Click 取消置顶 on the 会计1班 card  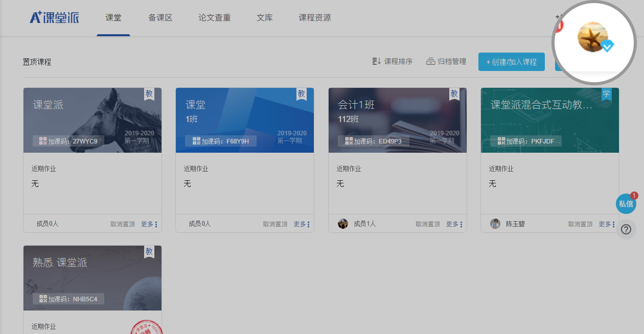click(428, 224)
